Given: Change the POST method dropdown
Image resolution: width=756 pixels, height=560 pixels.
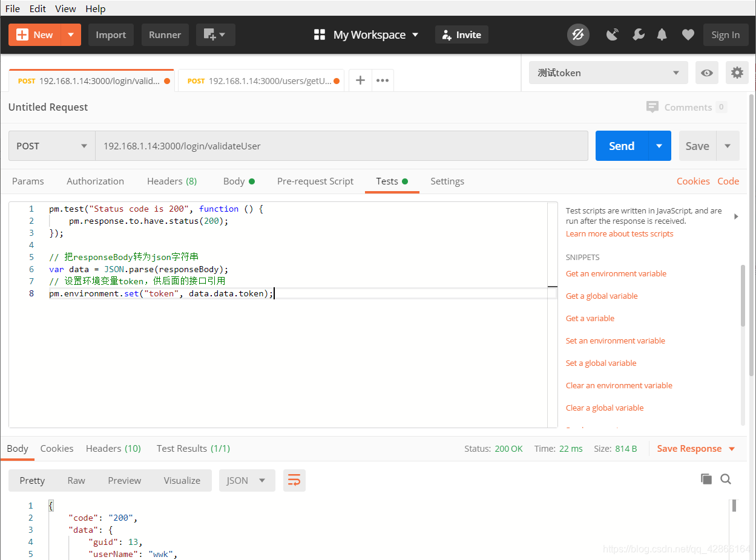Looking at the screenshot, I should (52, 146).
